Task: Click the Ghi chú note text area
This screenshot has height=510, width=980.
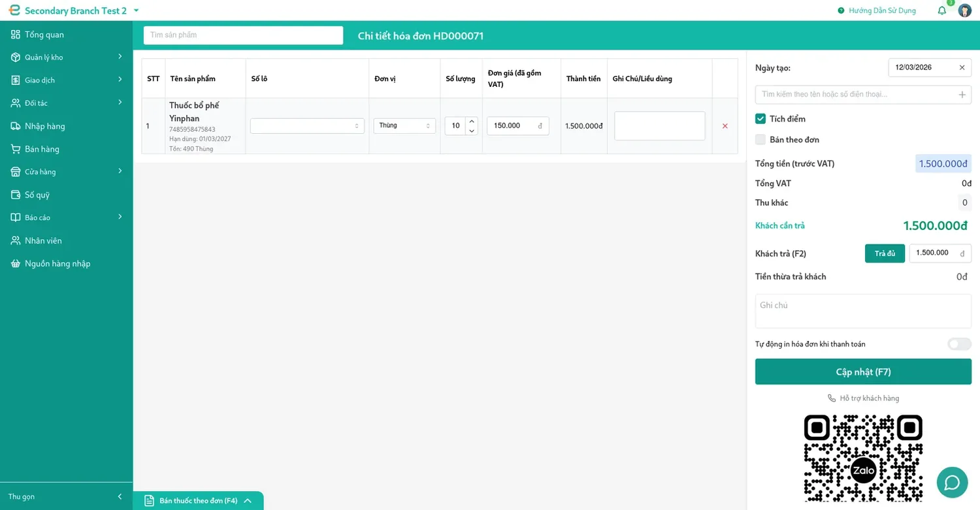Action: (863, 311)
